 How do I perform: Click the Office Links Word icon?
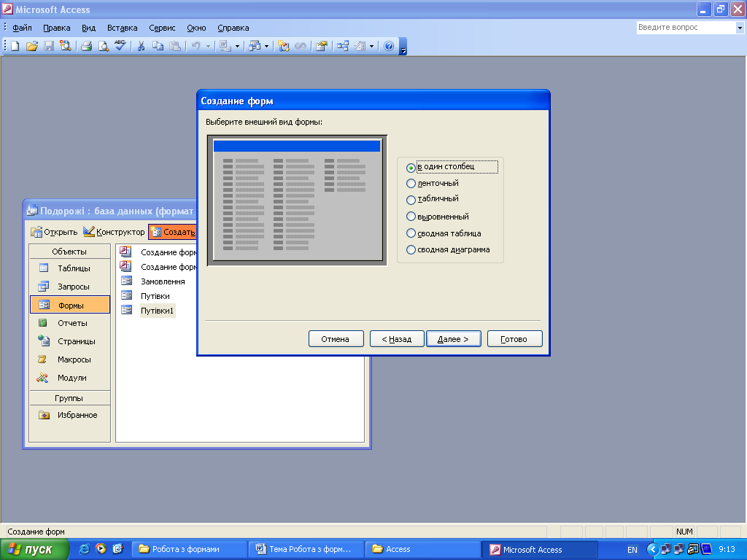(225, 46)
